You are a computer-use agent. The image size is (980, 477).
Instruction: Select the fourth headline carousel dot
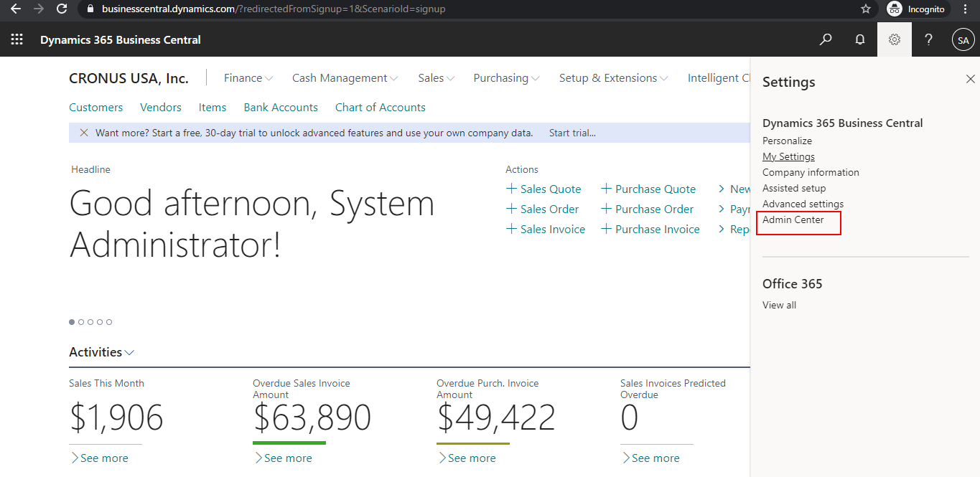click(x=100, y=322)
